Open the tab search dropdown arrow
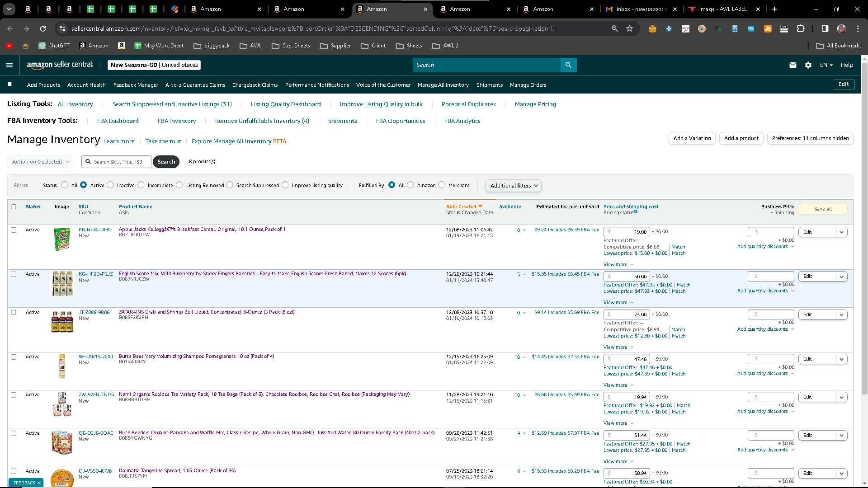Image resolution: width=868 pixels, height=488 pixels. 9,9
